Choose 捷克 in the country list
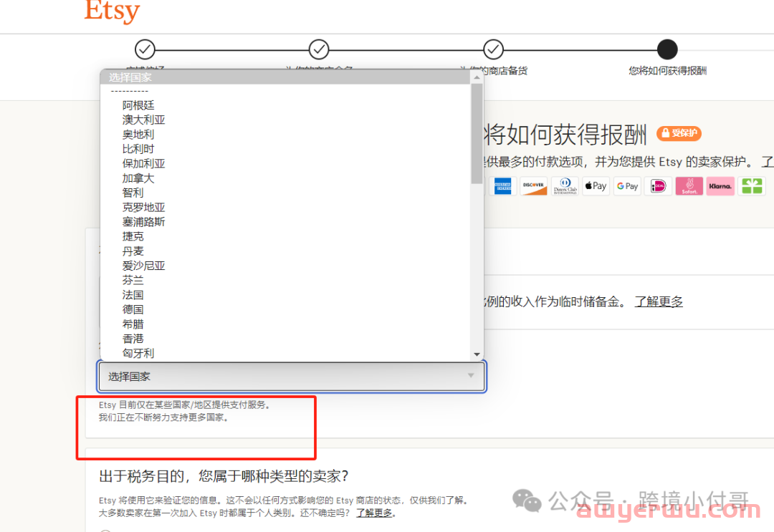774x532 pixels. click(x=285, y=237)
